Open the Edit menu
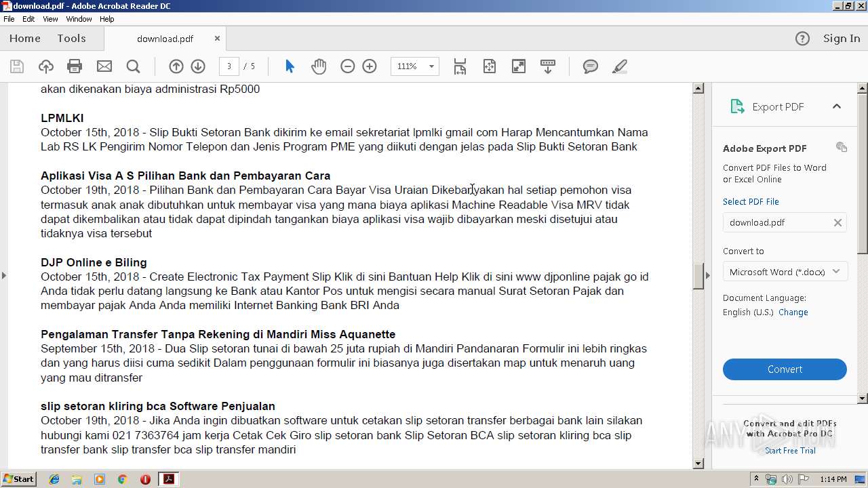 (28, 19)
